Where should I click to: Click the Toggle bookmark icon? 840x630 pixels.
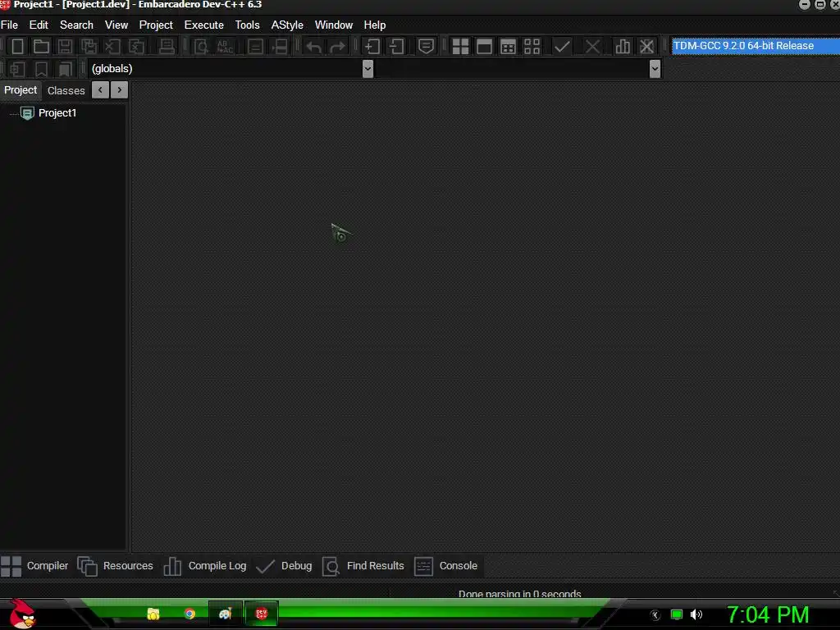coord(41,69)
